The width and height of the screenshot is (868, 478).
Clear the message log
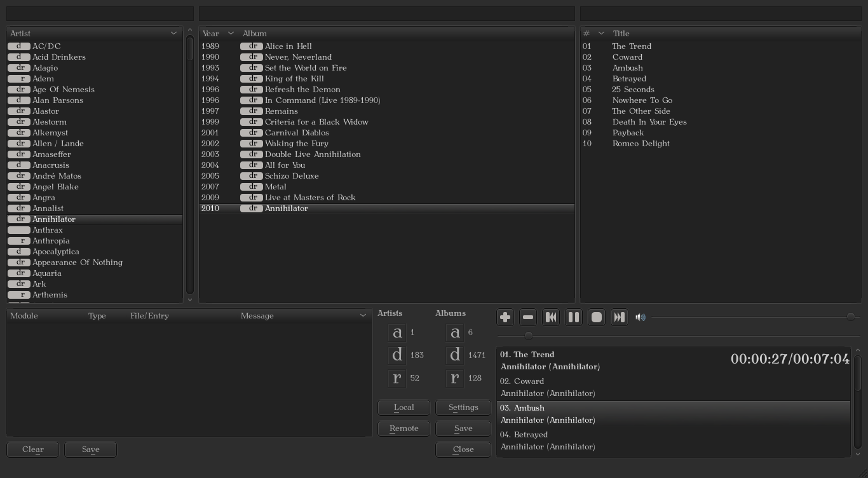[32, 449]
